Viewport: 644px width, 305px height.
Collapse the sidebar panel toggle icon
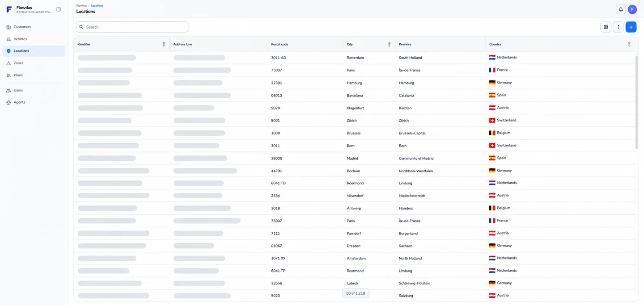coord(59,9)
